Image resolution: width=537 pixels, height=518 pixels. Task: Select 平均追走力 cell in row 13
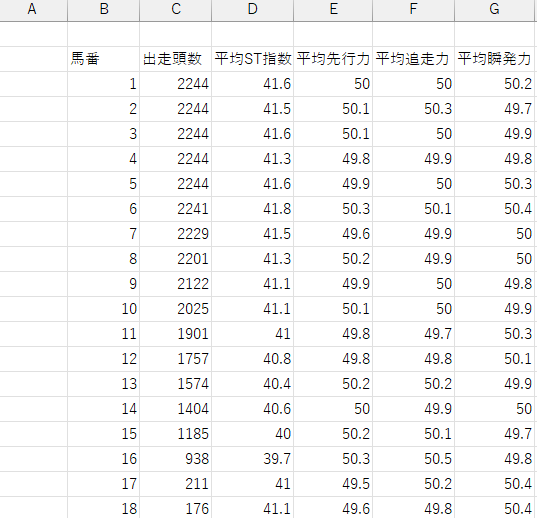pos(413,384)
